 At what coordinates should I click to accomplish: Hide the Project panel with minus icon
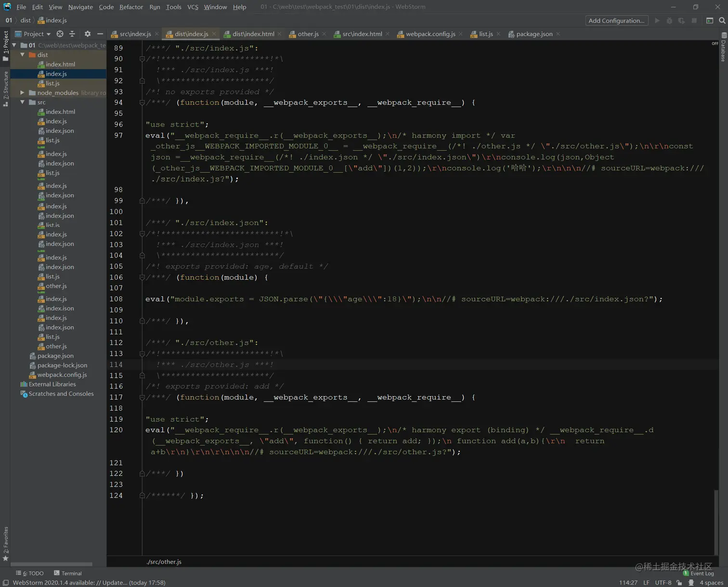[x=100, y=34]
